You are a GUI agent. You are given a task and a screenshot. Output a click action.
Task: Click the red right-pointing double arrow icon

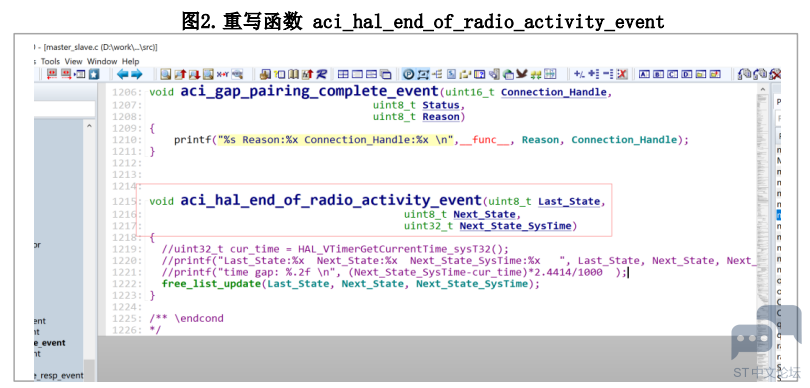[x=66, y=74]
